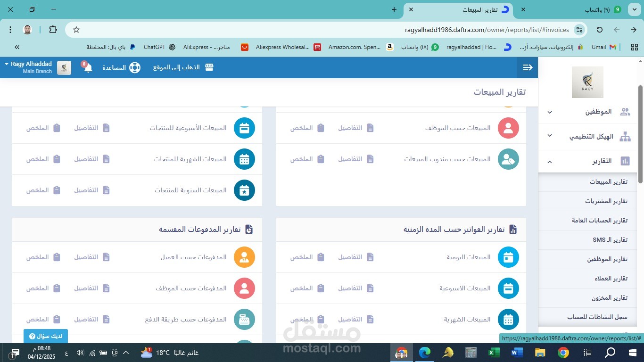644x362 pixels.
Task: Open الملخص for المبيعات حسب الموظف
Action: tap(307, 128)
